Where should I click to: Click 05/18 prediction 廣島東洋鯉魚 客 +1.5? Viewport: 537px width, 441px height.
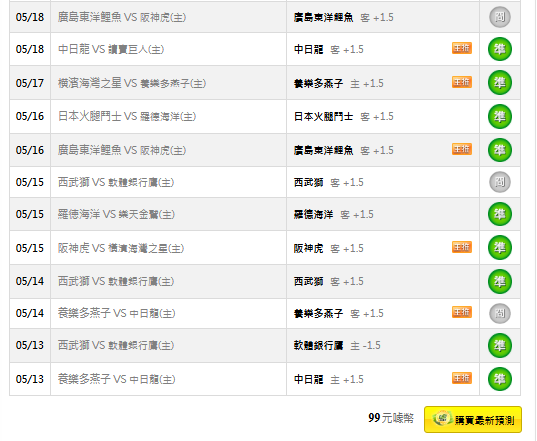344,17
